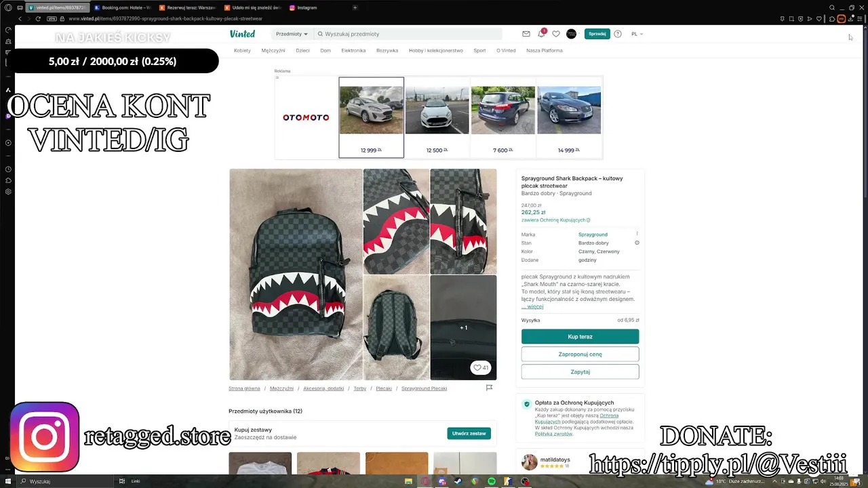Open browser easy setup menu icon
This screenshot has height=488, width=868.
click(861, 19)
